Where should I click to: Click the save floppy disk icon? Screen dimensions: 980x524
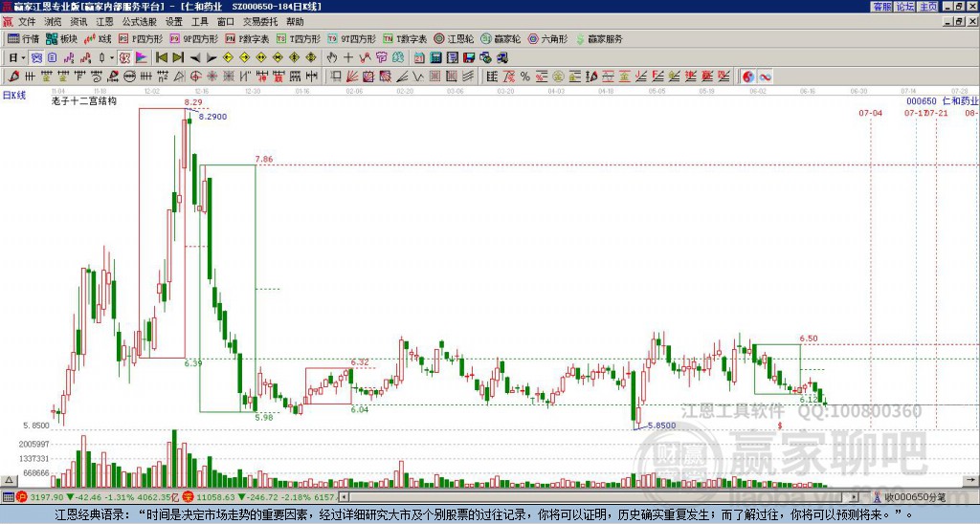point(469,58)
